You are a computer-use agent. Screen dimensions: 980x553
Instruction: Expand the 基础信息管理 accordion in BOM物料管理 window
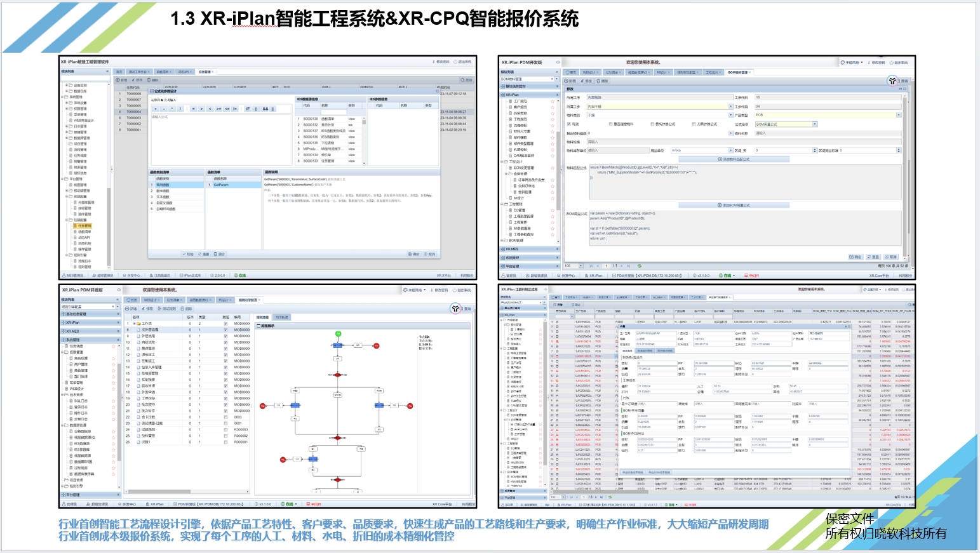click(529, 86)
